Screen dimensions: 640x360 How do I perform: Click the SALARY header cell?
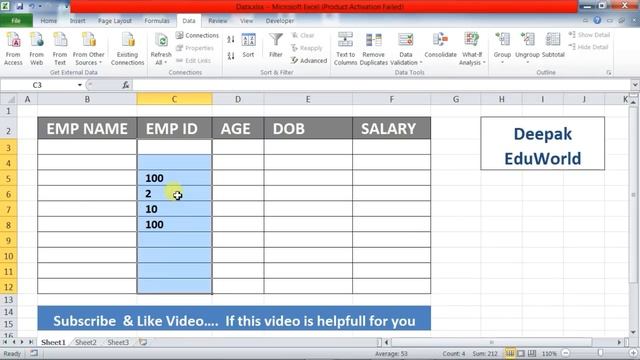(391, 129)
